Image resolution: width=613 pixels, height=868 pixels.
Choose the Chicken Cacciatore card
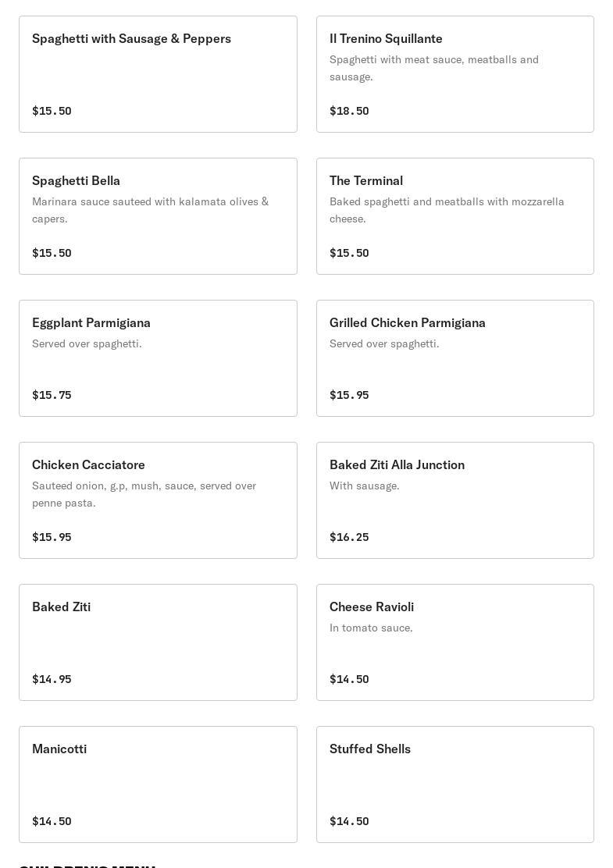pos(158,500)
